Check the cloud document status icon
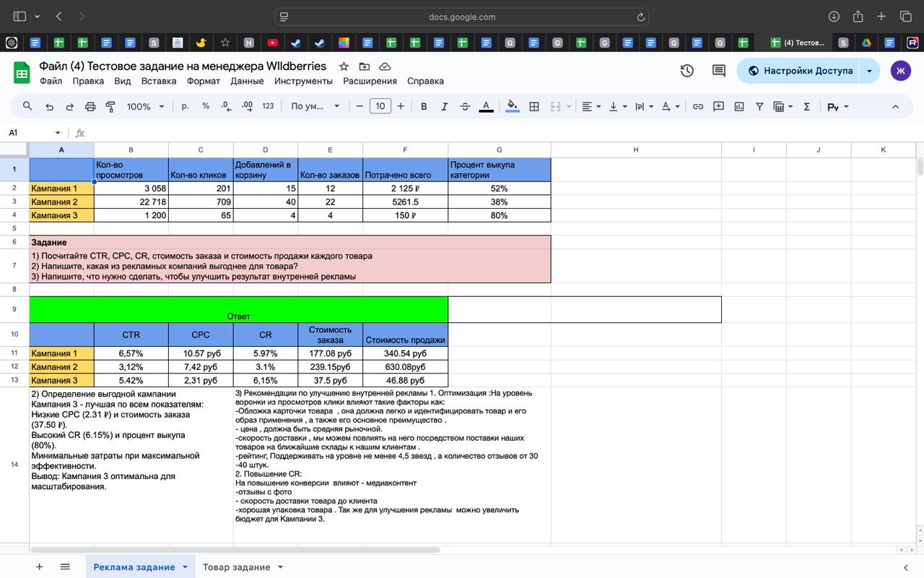Image resolution: width=924 pixels, height=578 pixels. coord(385,66)
